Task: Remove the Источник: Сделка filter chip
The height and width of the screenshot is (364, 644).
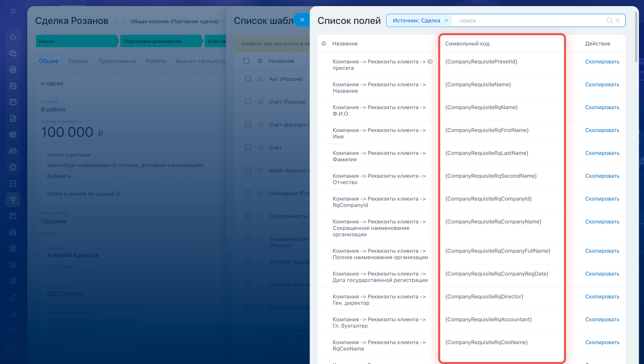Action: (x=446, y=20)
